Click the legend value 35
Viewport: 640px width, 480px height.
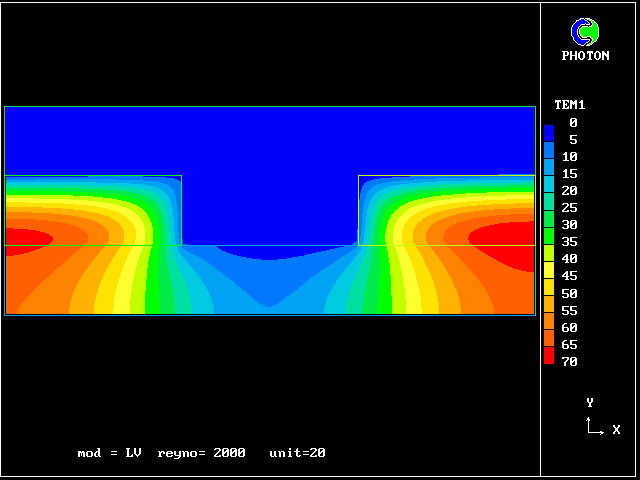click(569, 242)
